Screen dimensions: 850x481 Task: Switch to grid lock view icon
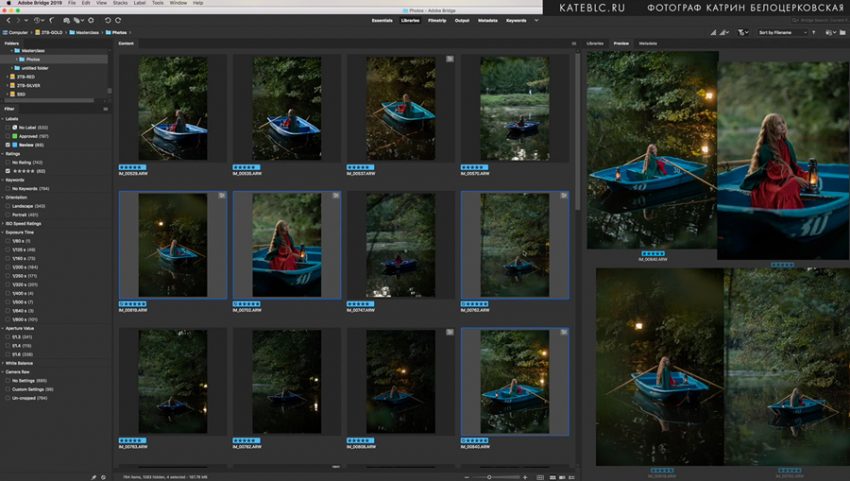540,477
